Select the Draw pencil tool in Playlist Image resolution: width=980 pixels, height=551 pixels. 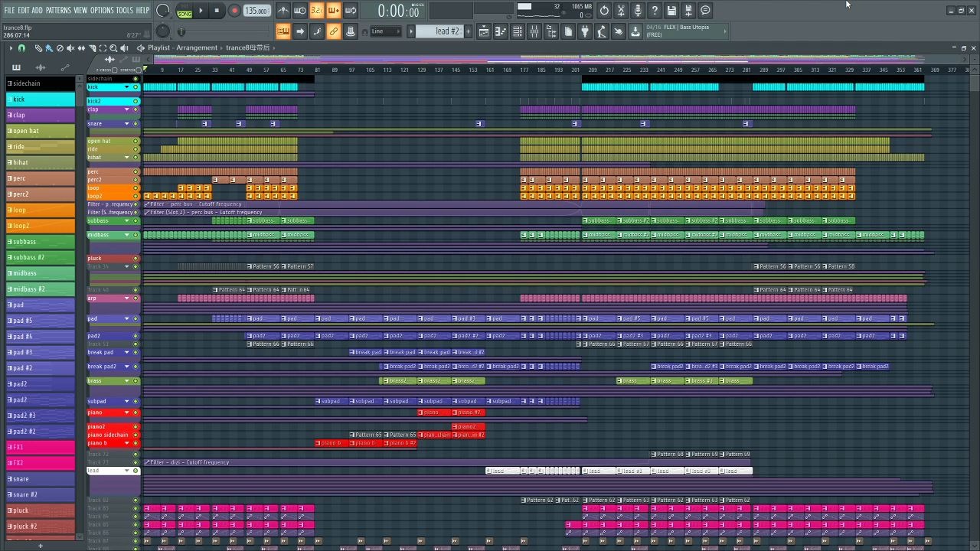38,48
